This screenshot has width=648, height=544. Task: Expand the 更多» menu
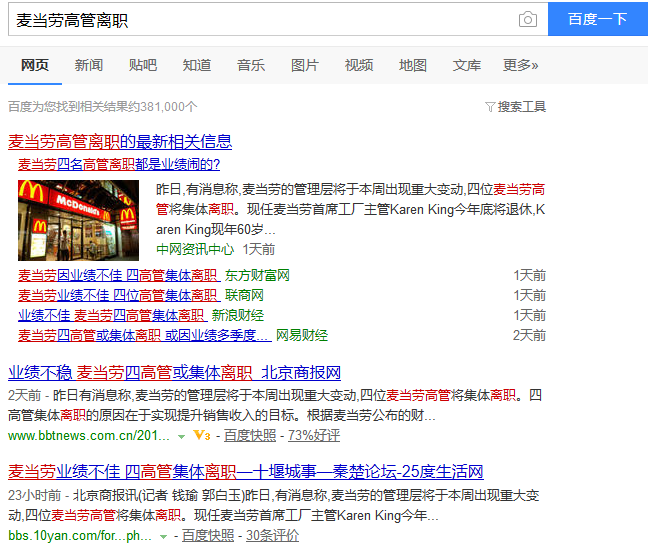(521, 65)
